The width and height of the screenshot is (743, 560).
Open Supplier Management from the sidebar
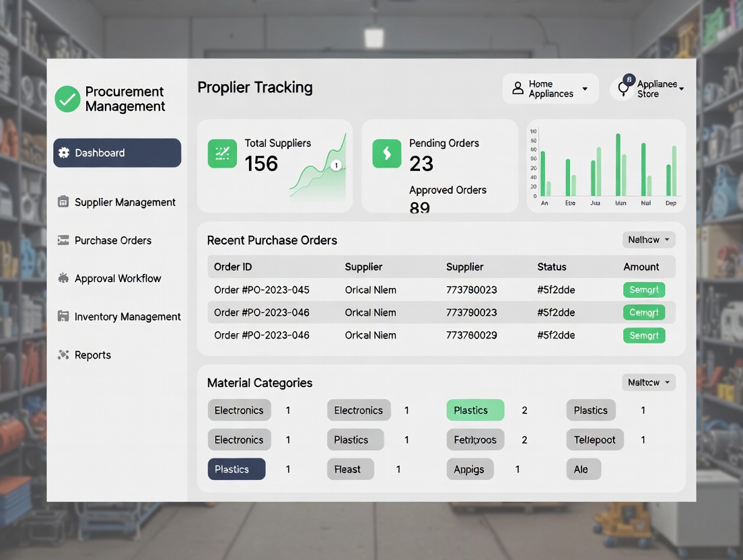[x=125, y=202]
